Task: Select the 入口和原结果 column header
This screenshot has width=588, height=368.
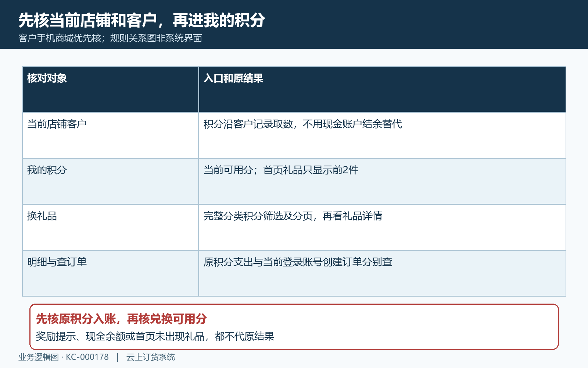Action: [382, 89]
